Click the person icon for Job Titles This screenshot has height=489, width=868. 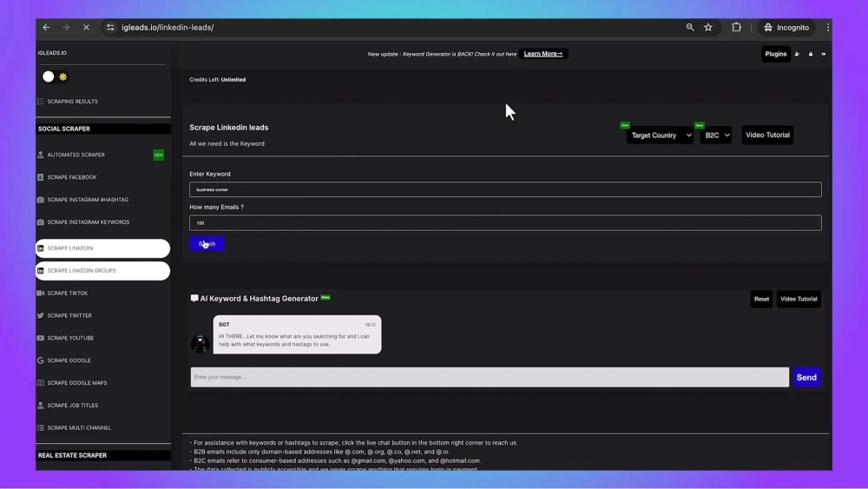click(x=41, y=406)
